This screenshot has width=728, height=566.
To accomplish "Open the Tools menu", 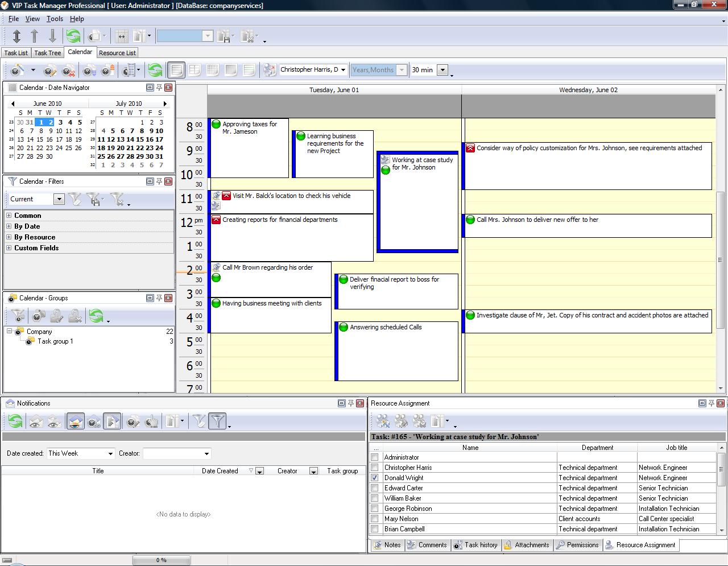I will pyautogui.click(x=55, y=19).
